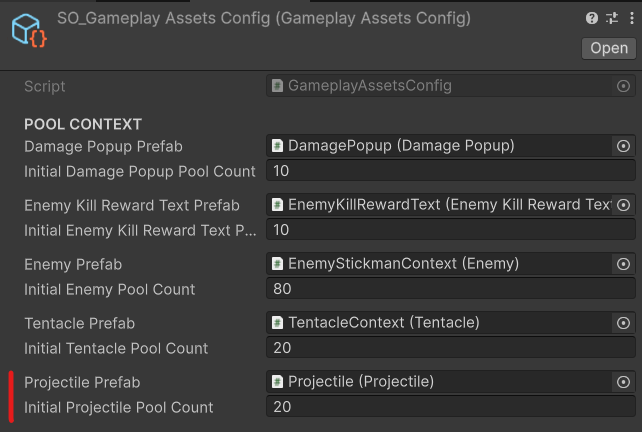Click the Initial Tentacle Pool Count input

(x=450, y=348)
